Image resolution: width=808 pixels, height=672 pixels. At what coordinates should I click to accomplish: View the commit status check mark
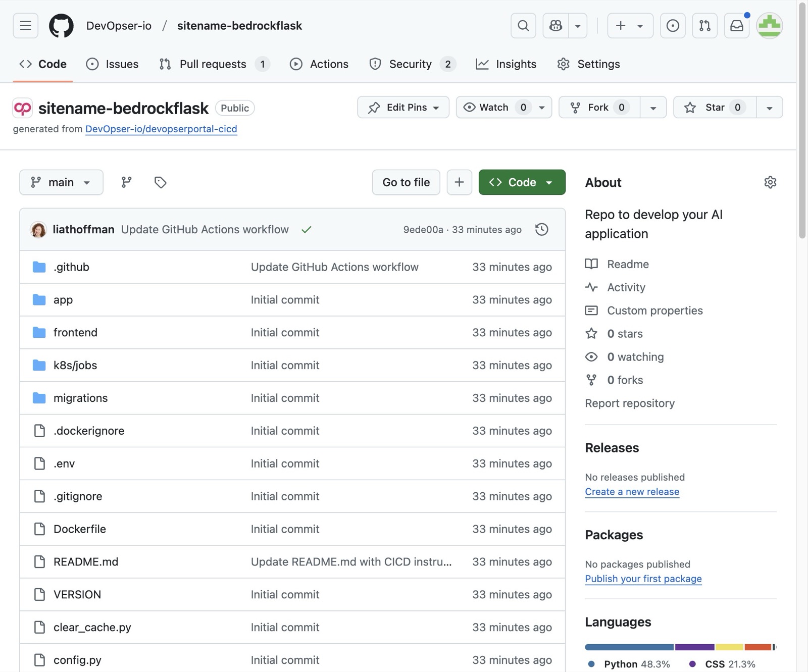tap(306, 230)
